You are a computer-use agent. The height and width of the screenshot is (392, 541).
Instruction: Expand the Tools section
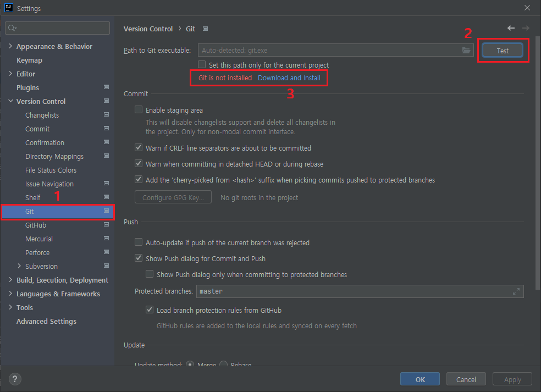[x=10, y=307]
